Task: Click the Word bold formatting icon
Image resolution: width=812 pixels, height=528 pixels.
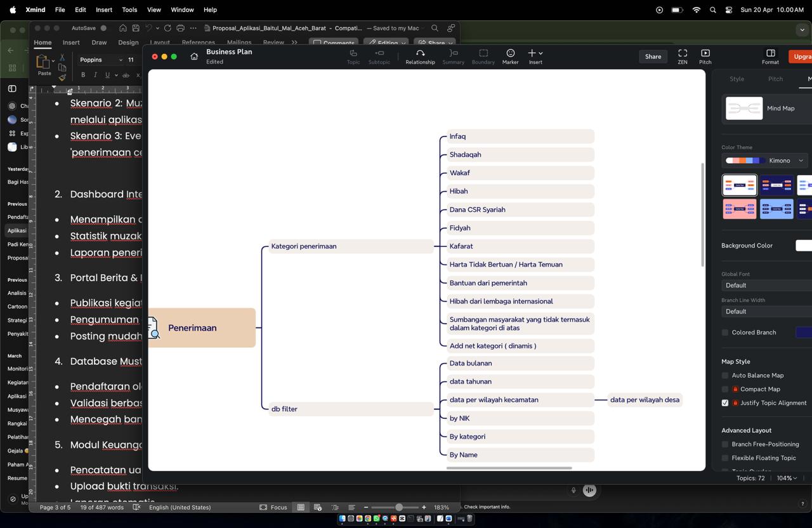Action: pyautogui.click(x=83, y=75)
